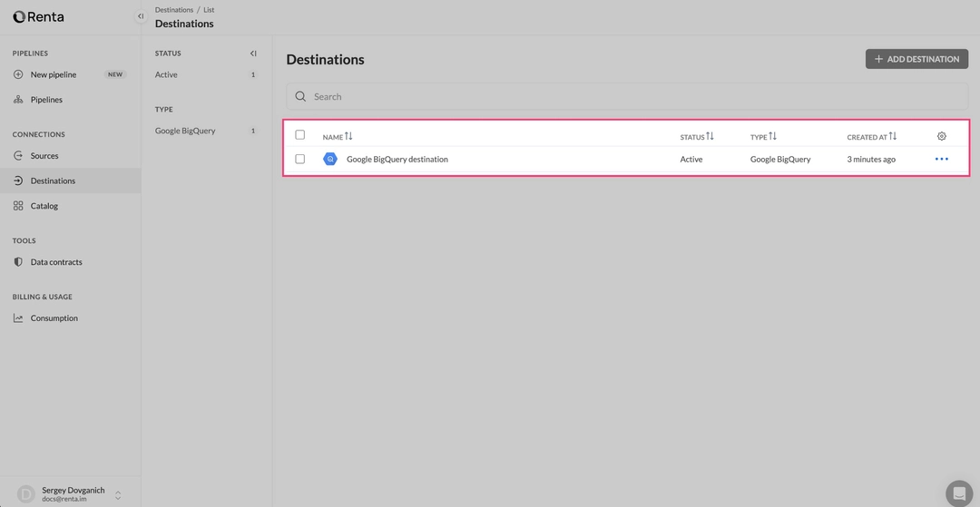Click the BigQuery hexagon icon in row
980x507 pixels.
click(x=330, y=160)
